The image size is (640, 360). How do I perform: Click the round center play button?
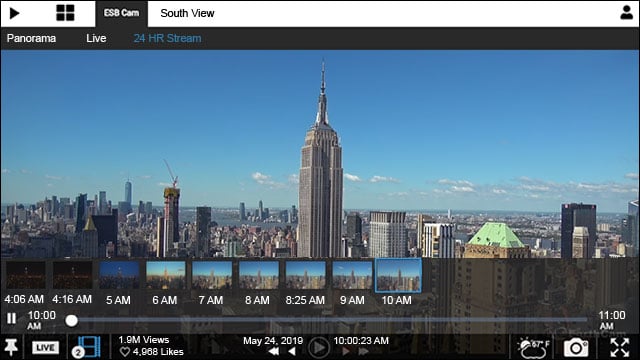[x=319, y=348]
